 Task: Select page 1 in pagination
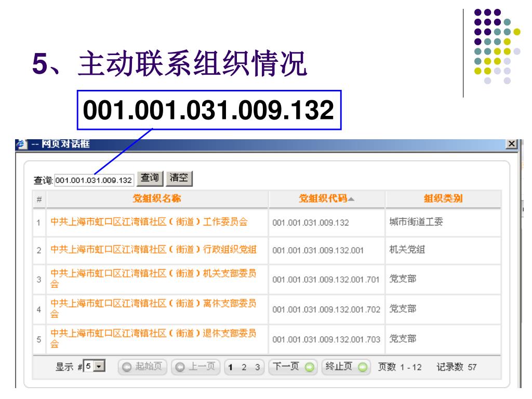point(231,367)
